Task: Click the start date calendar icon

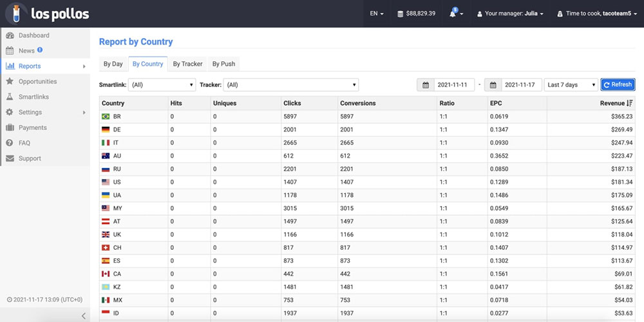Action: [426, 84]
